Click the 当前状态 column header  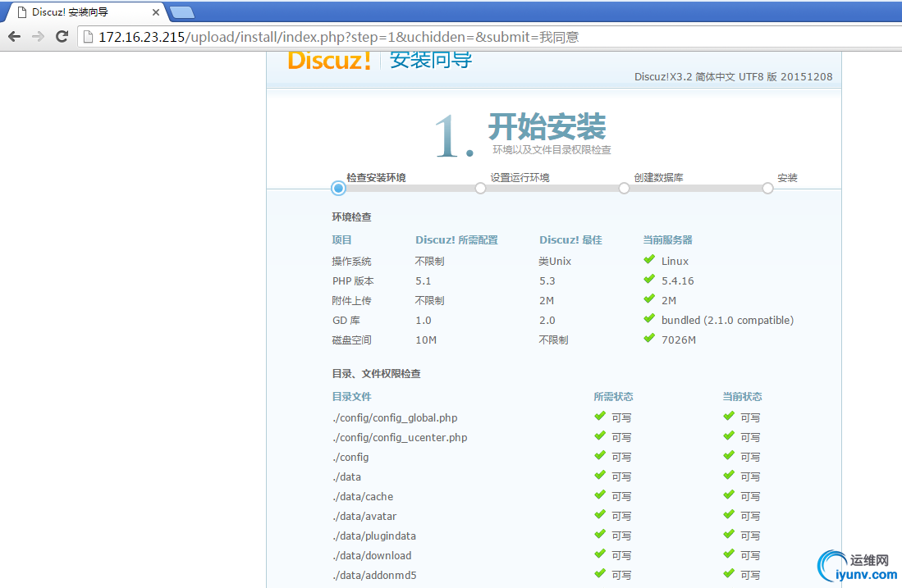tap(742, 397)
